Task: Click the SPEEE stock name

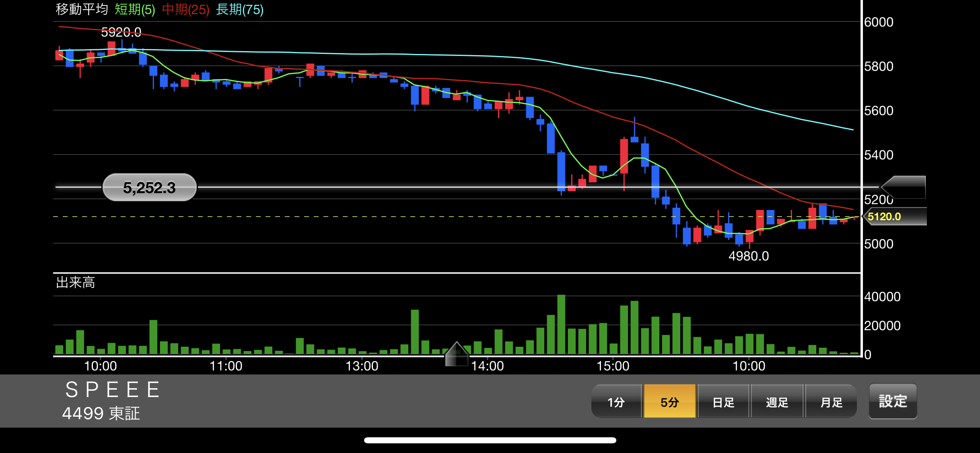Action: pos(113,390)
